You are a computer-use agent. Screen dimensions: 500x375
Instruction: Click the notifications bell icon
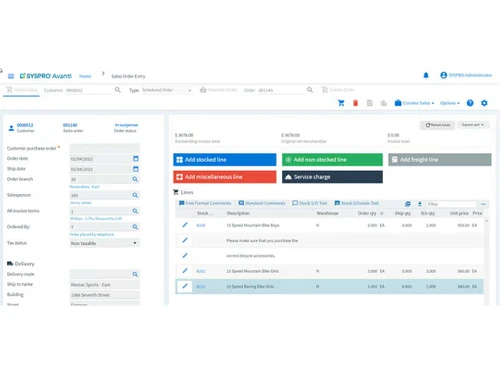(426, 75)
